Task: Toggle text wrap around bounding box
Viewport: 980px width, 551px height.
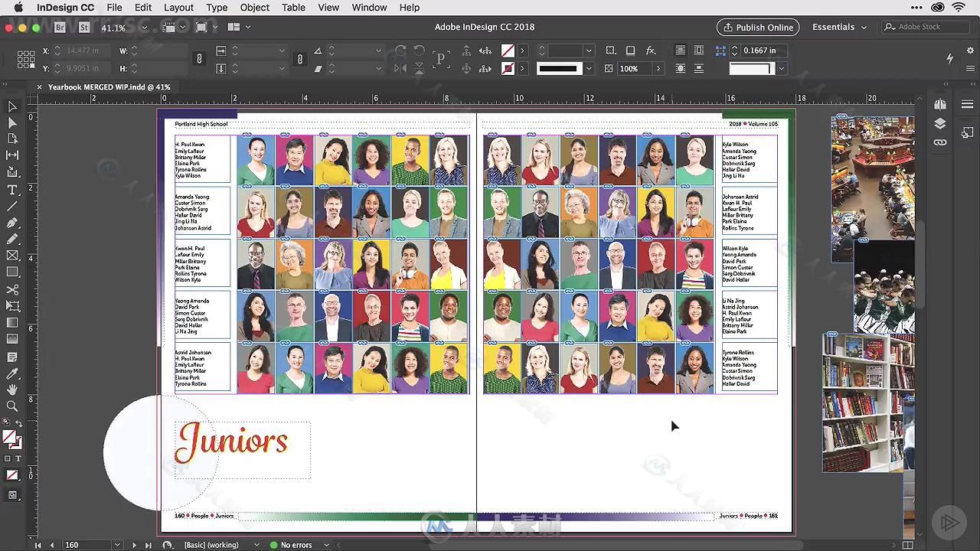Action: coord(699,51)
